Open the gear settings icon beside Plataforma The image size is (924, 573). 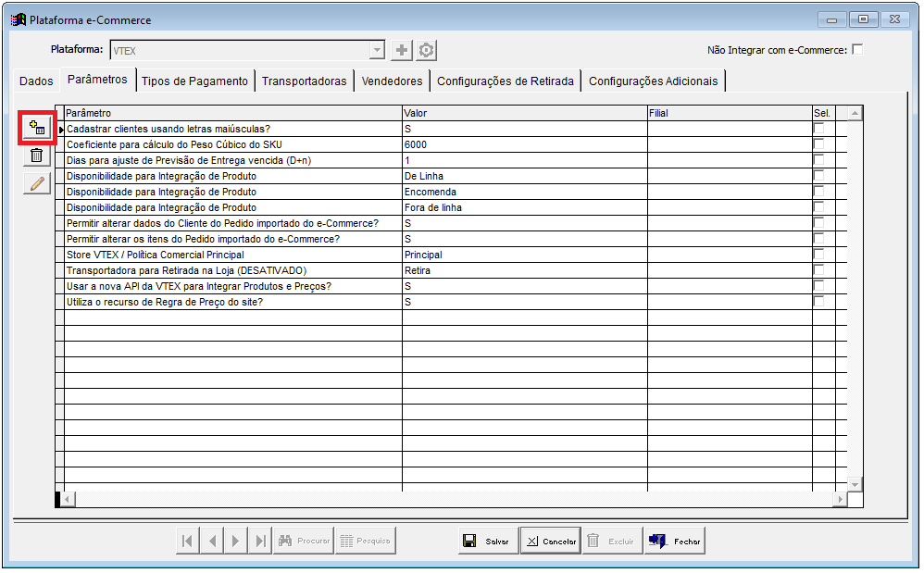(426, 51)
